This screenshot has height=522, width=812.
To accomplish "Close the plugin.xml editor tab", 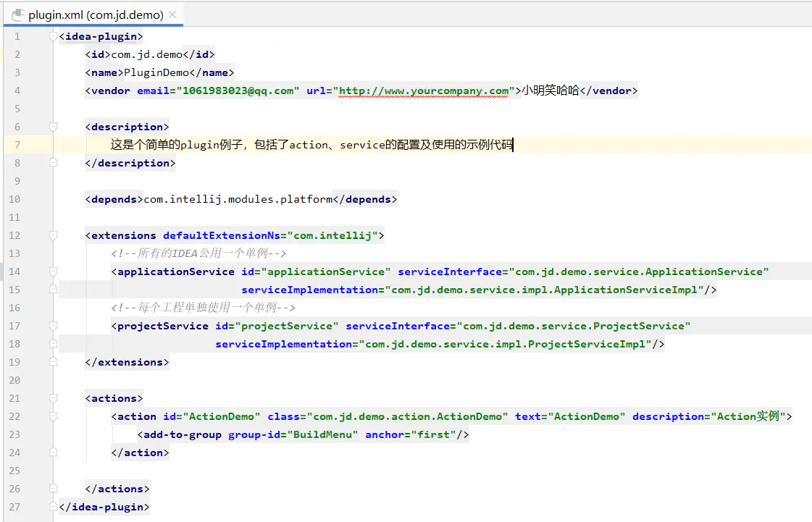I will (172, 14).
